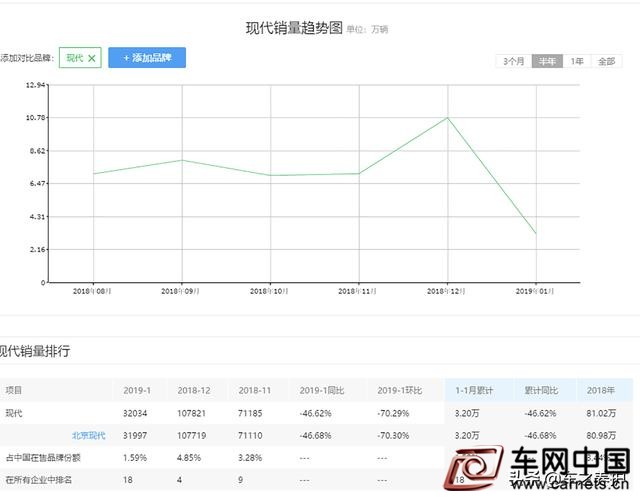This screenshot has width=640, height=501.
Task: Click the 4.85% market share cell
Action: pos(189,458)
